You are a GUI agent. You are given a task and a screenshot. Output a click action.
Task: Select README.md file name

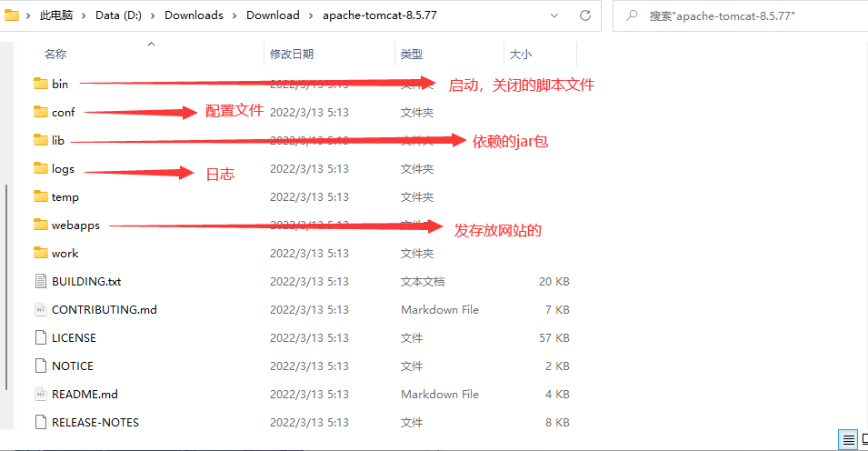pyautogui.click(x=85, y=395)
